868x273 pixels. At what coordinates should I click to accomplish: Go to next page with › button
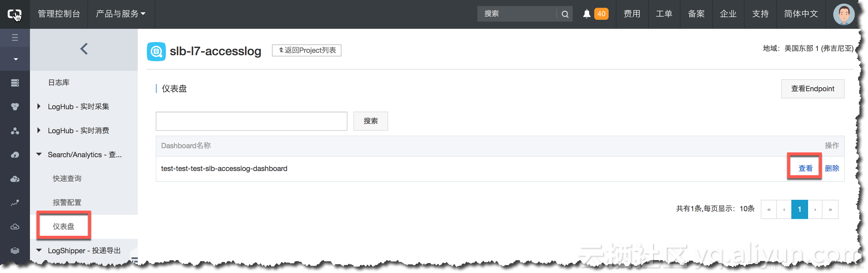[x=815, y=210]
